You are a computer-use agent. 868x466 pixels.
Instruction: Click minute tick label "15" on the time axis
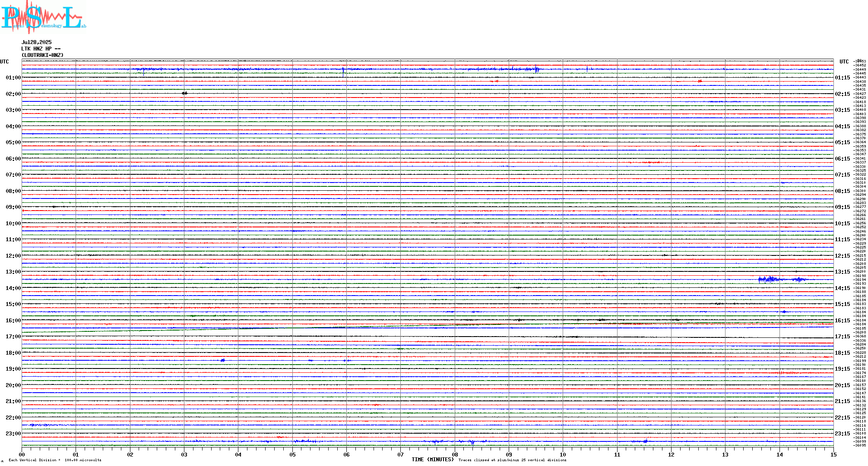833,454
